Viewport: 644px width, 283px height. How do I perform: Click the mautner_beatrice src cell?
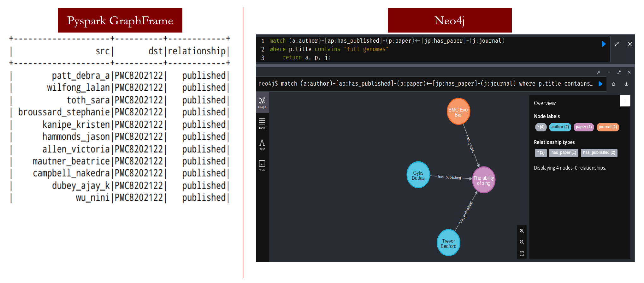pos(71,161)
